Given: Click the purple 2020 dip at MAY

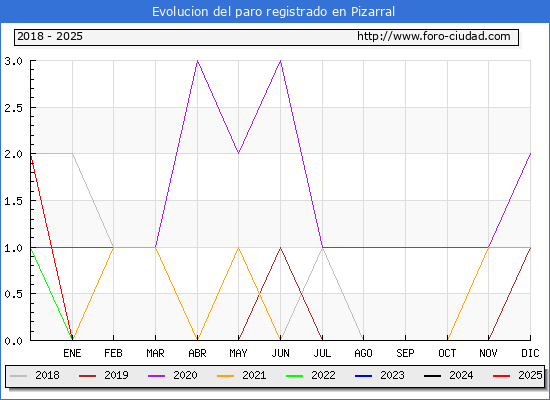Looking at the screenshot, I should click(239, 153).
